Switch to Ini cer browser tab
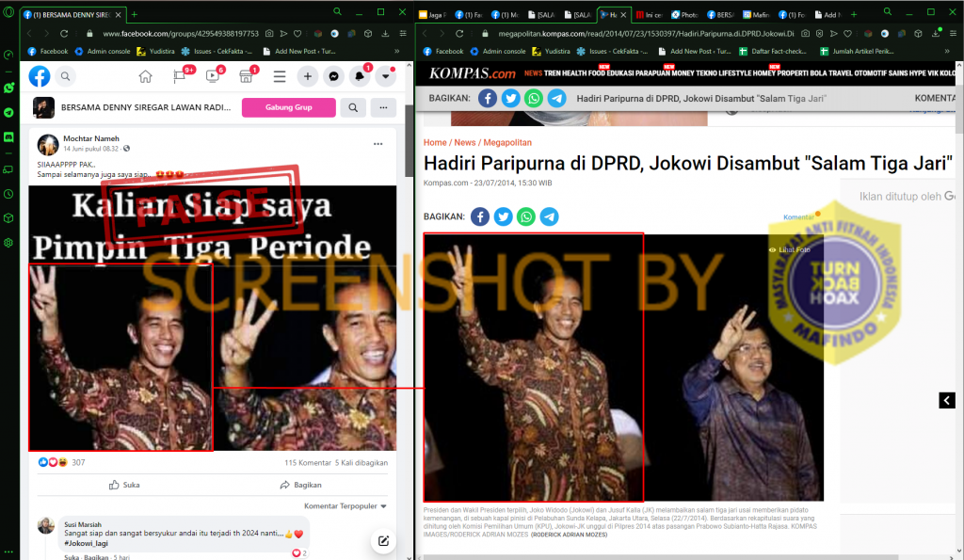The height and width of the screenshot is (560, 964). pos(650,15)
